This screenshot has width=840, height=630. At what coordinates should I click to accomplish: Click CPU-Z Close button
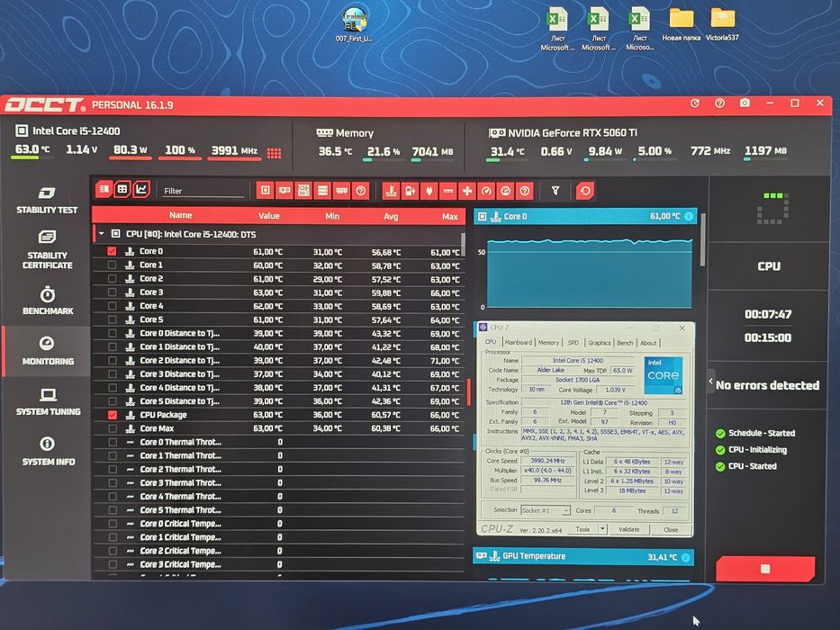point(671,529)
